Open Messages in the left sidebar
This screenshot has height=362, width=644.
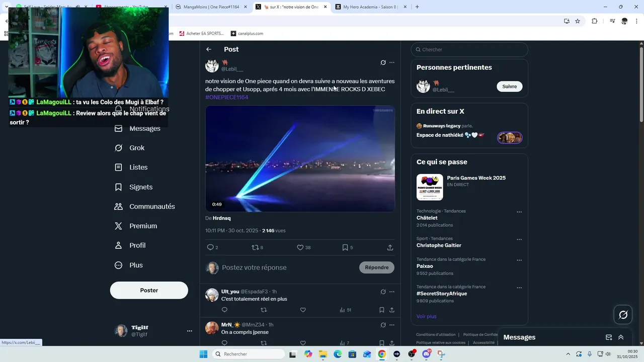(x=137, y=129)
